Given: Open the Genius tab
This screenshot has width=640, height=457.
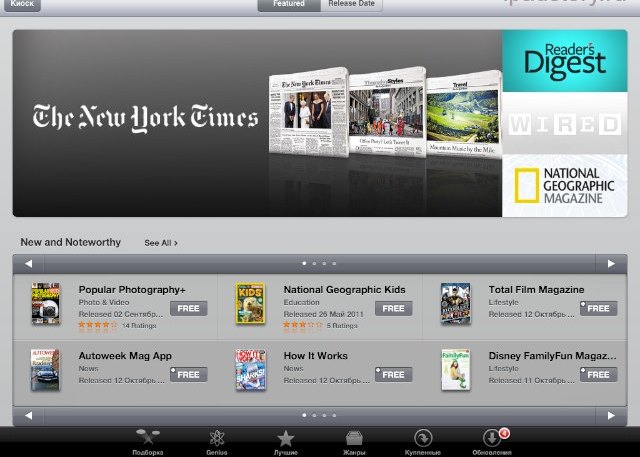Looking at the screenshot, I should point(217,442).
